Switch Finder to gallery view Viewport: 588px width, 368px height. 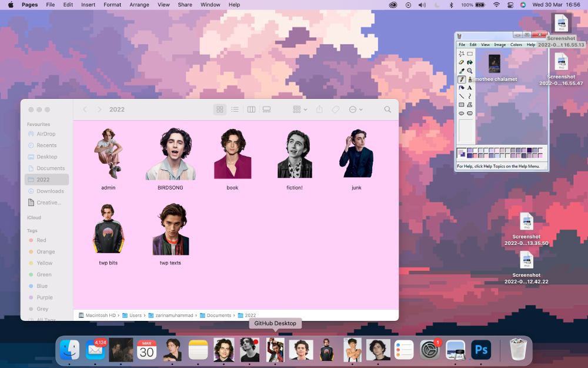(x=266, y=110)
